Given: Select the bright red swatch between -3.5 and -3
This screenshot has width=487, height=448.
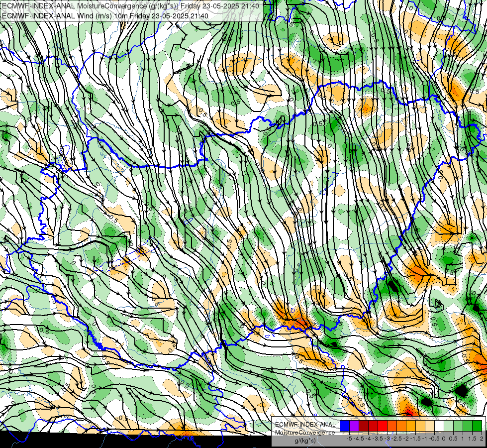Looking at the screenshot, I should (x=383, y=426).
